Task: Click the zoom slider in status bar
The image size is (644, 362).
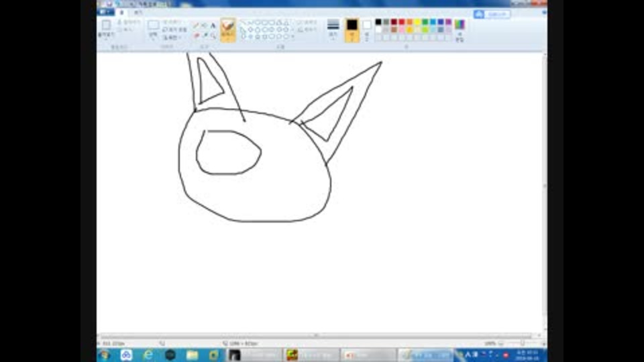Action: (x=522, y=343)
